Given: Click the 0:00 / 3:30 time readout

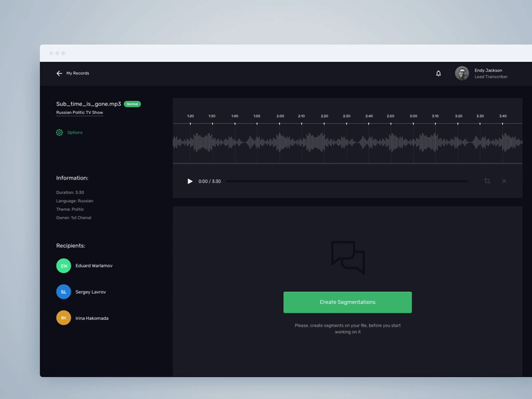Looking at the screenshot, I should tap(209, 181).
